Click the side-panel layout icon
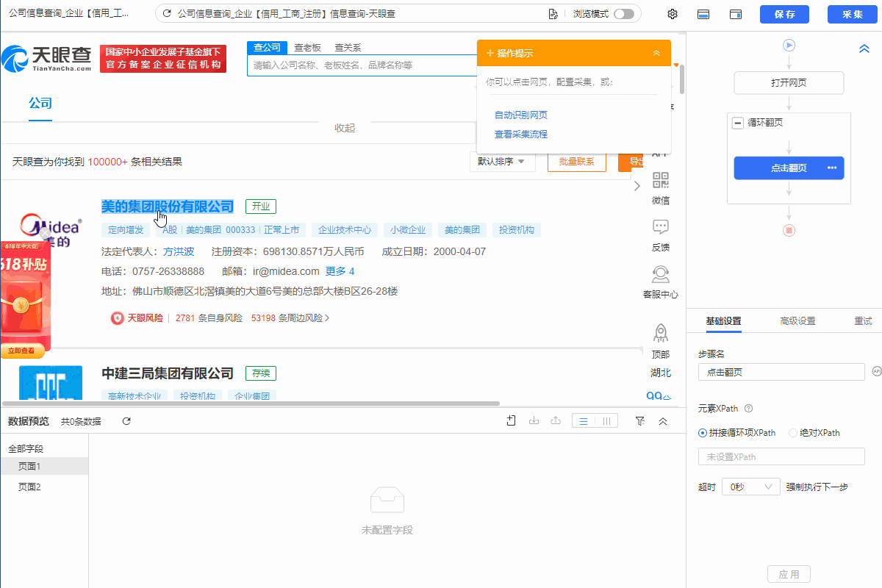Image resolution: width=882 pixels, height=588 pixels. click(736, 14)
